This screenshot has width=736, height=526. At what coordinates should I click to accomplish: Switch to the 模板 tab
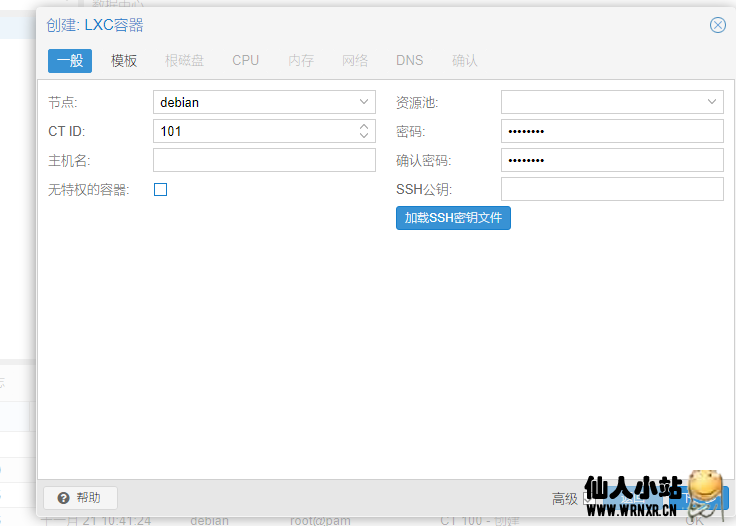coord(124,61)
